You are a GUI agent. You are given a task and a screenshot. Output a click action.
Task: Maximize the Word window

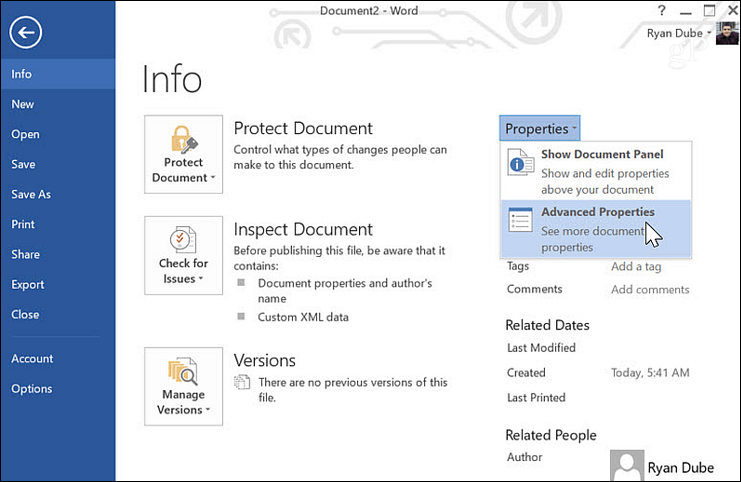709,10
